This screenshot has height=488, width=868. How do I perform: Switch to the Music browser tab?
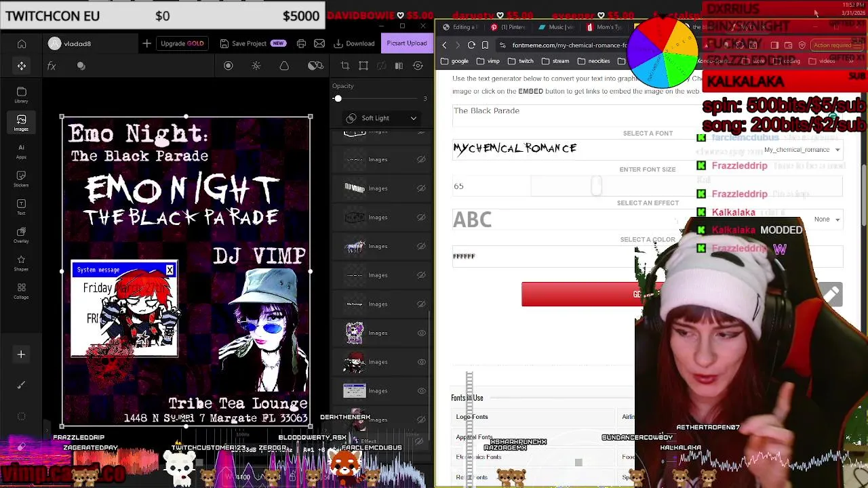tap(557, 27)
